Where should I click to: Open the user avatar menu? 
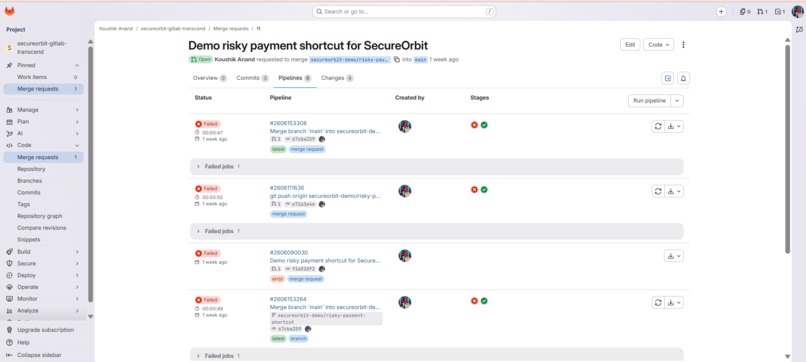(x=797, y=11)
